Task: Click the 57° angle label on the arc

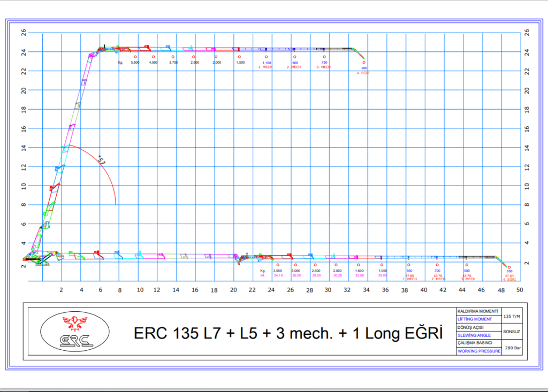Action: pyautogui.click(x=101, y=160)
